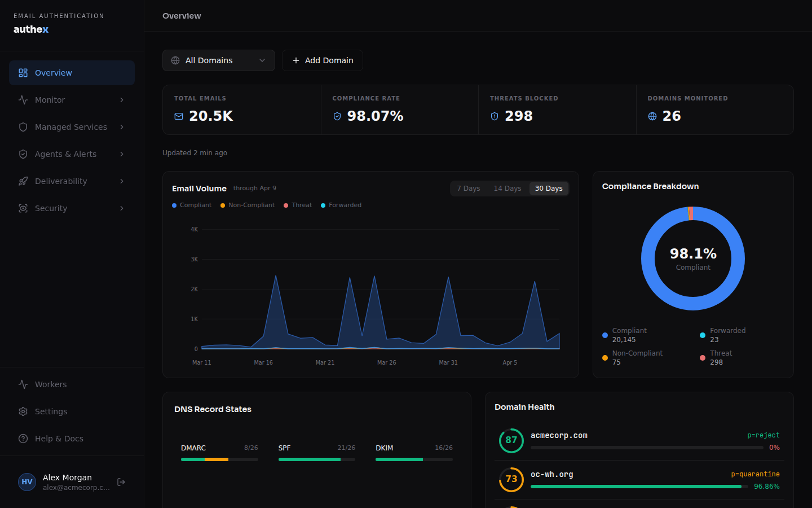Click the globe icon in All Domains selector
The width and height of the screenshot is (812, 508).
pyautogui.click(x=175, y=60)
